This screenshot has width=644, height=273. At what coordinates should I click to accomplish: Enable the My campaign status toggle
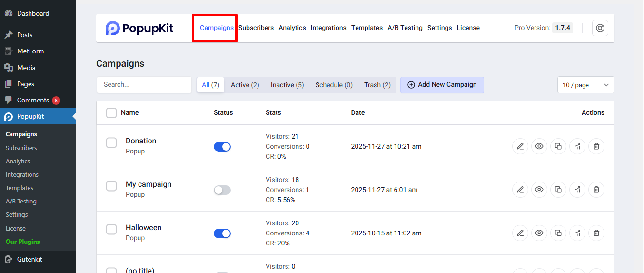[222, 190]
